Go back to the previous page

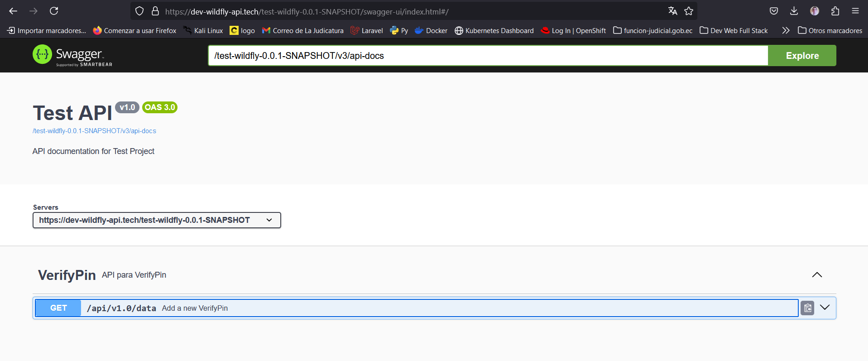click(13, 11)
